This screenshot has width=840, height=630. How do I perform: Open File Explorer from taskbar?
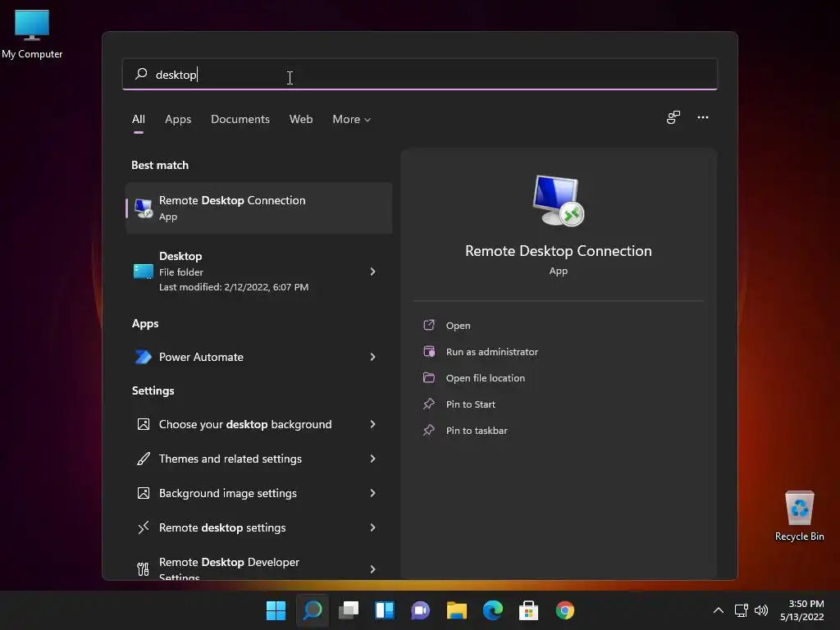tap(457, 610)
